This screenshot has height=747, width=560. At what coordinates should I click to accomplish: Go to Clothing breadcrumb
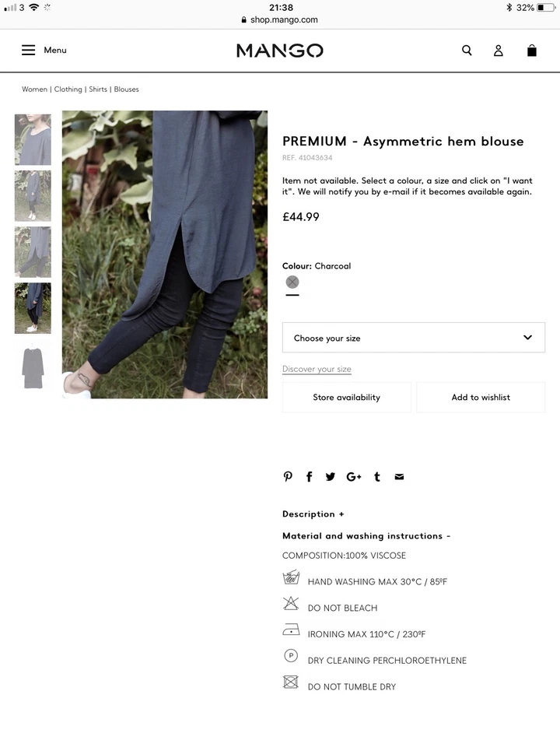coord(68,89)
